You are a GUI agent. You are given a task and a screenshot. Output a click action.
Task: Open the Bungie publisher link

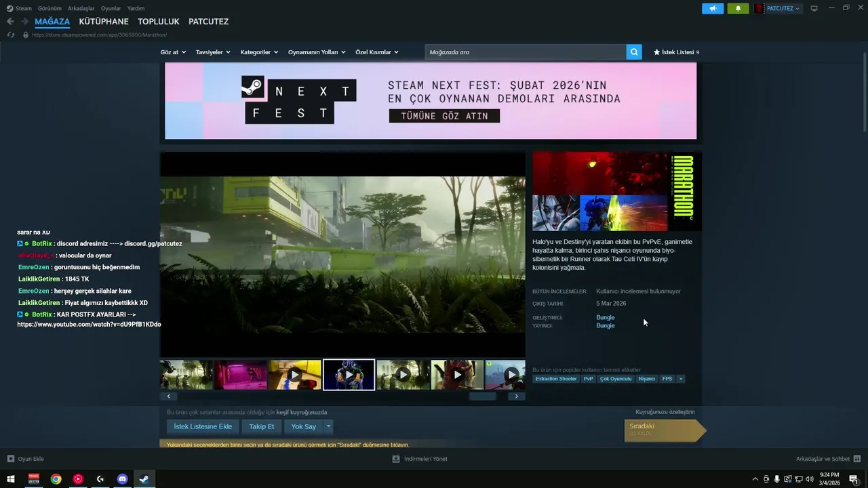(x=606, y=325)
